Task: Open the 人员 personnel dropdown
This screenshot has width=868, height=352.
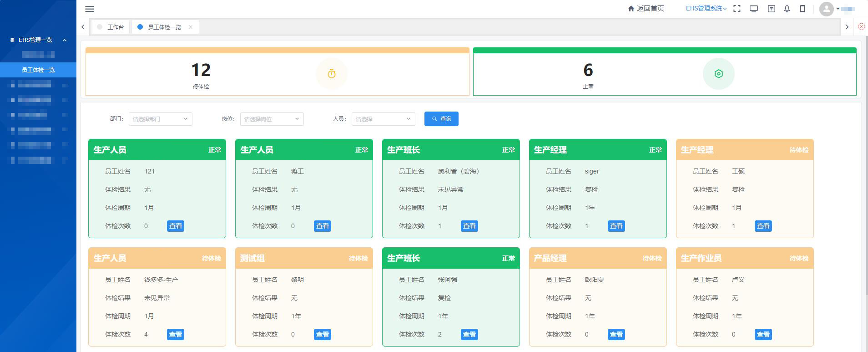Action: [383, 119]
